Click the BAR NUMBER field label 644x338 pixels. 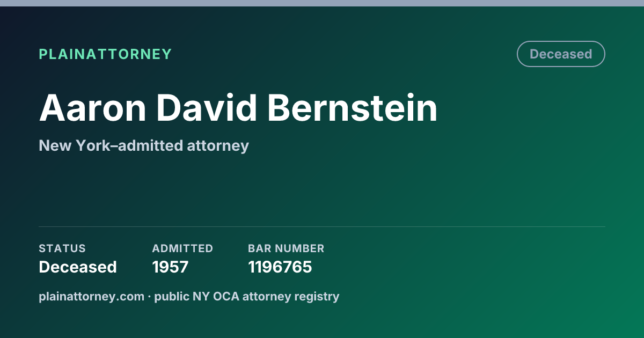point(286,248)
